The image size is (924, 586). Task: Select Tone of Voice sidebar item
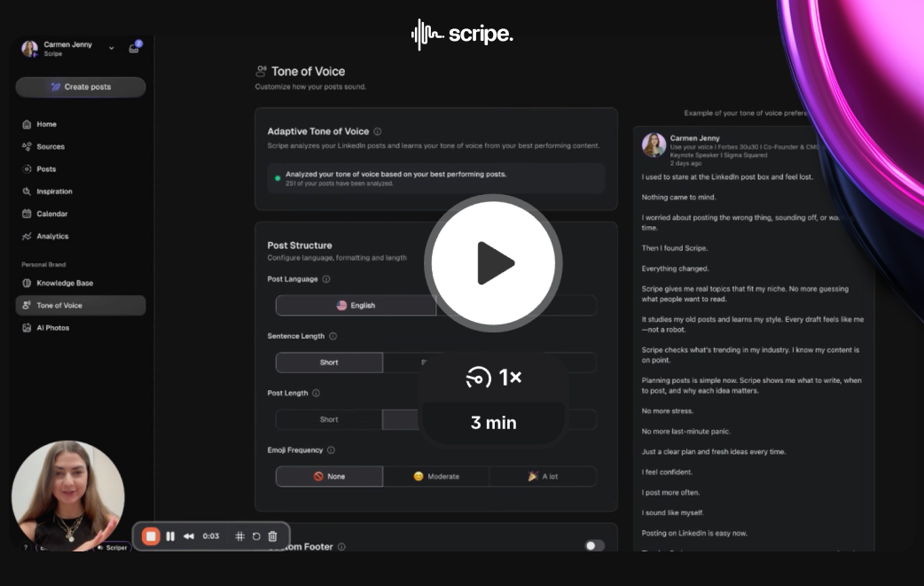click(x=81, y=305)
